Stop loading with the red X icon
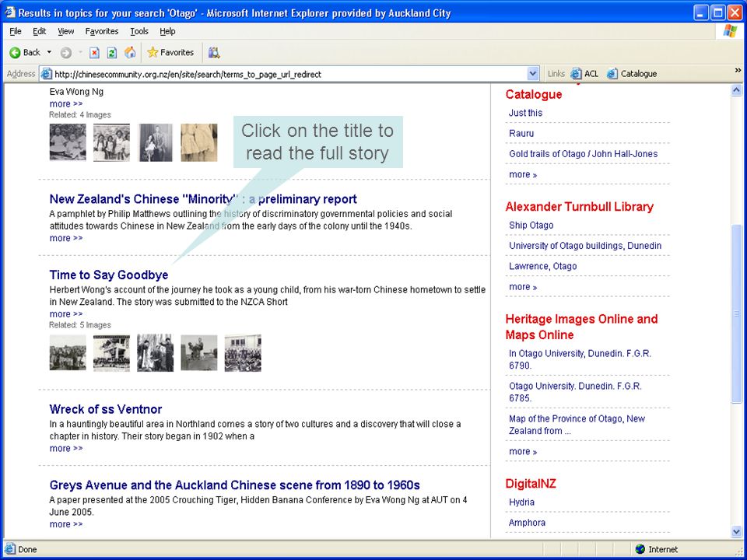The image size is (747, 560). [x=94, y=53]
